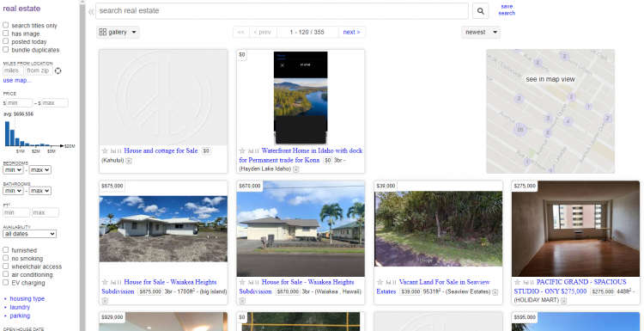
Task: Click the square feet max field
Action: click(46, 212)
